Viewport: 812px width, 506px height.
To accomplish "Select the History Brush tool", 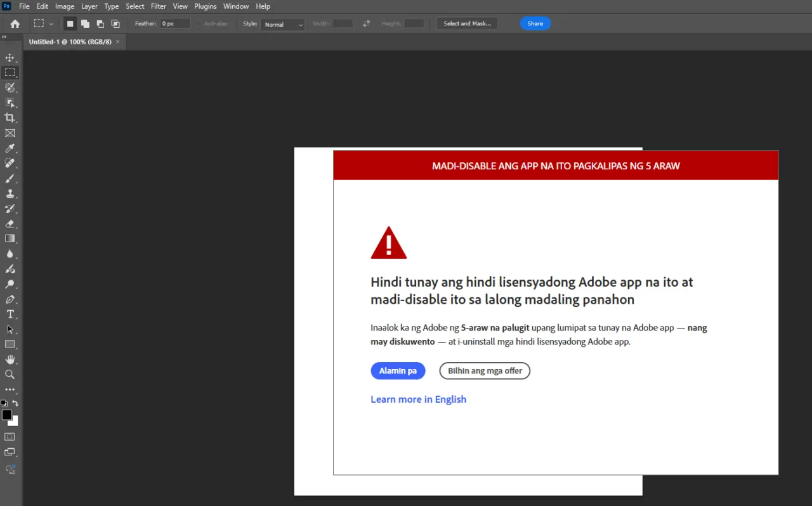I will tap(10, 209).
